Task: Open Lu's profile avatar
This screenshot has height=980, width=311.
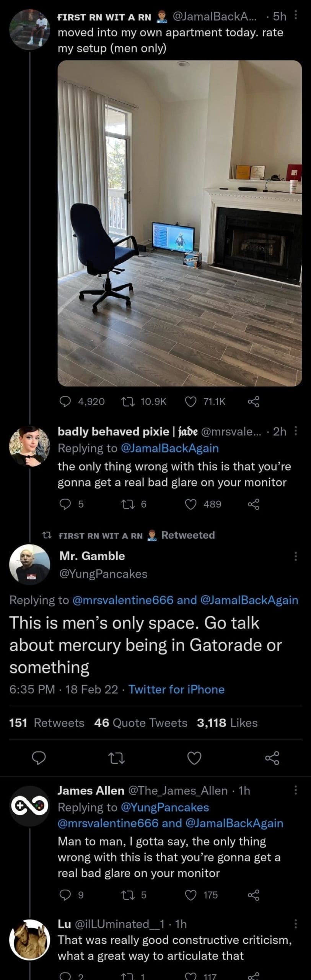Action: 29,940
